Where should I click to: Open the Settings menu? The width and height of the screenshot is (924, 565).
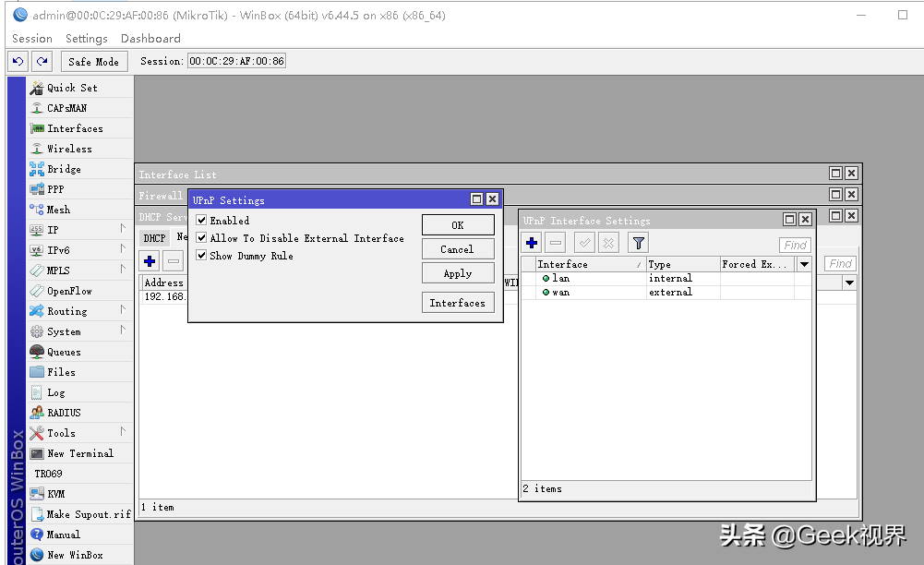(87, 38)
